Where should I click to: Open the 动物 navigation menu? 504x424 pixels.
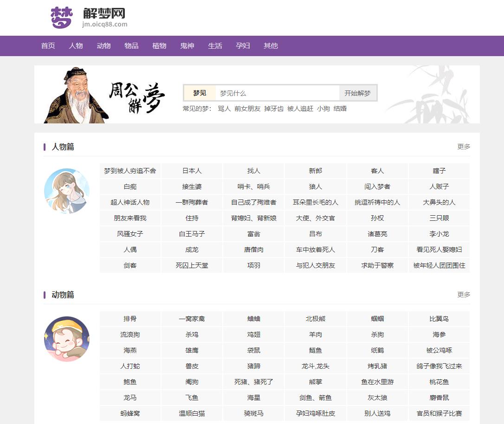point(103,45)
